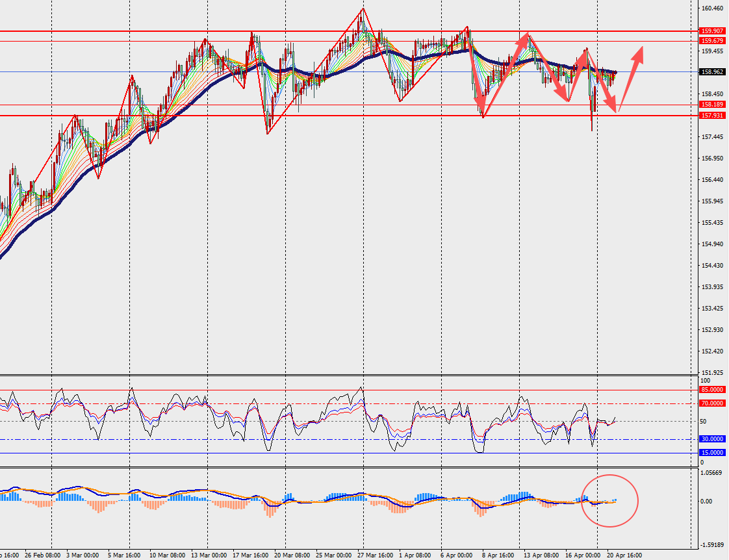Click the 6 Apr 00:00 time label

455,555
